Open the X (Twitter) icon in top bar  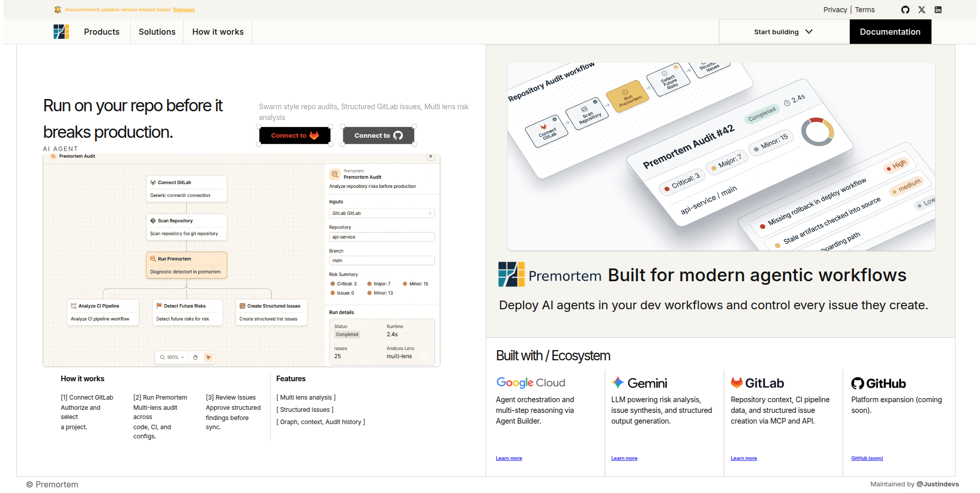click(922, 10)
